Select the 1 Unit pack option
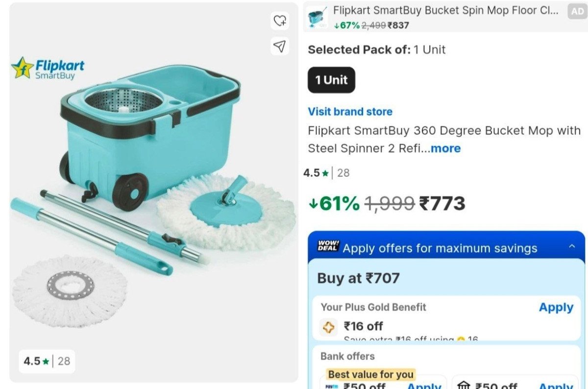This screenshot has width=588, height=389. click(331, 80)
